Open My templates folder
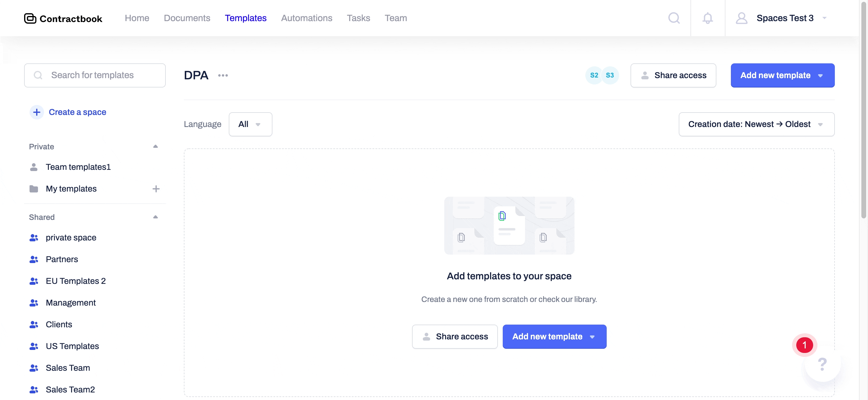The height and width of the screenshot is (400, 868). 71,189
